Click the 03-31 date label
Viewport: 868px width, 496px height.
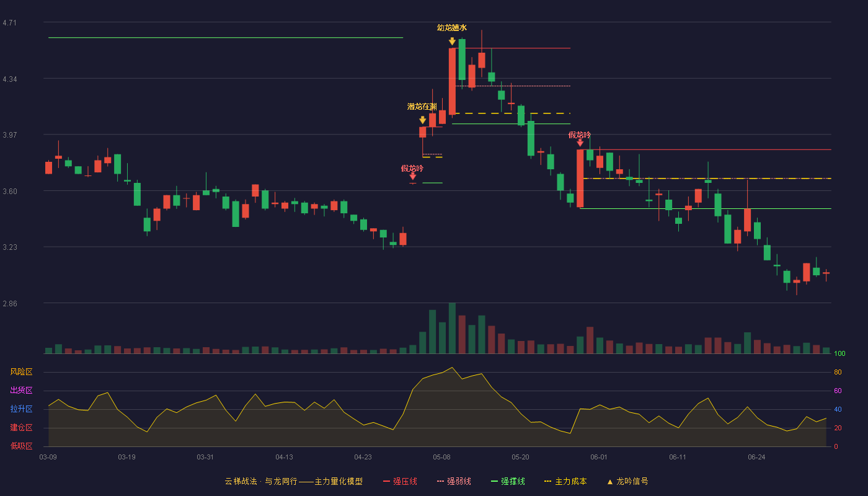[x=205, y=457]
